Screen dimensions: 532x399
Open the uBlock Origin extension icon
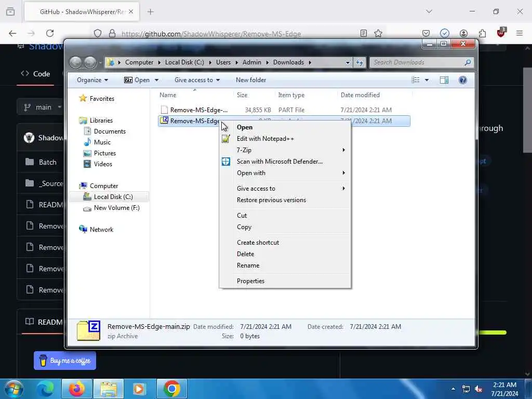point(501,33)
